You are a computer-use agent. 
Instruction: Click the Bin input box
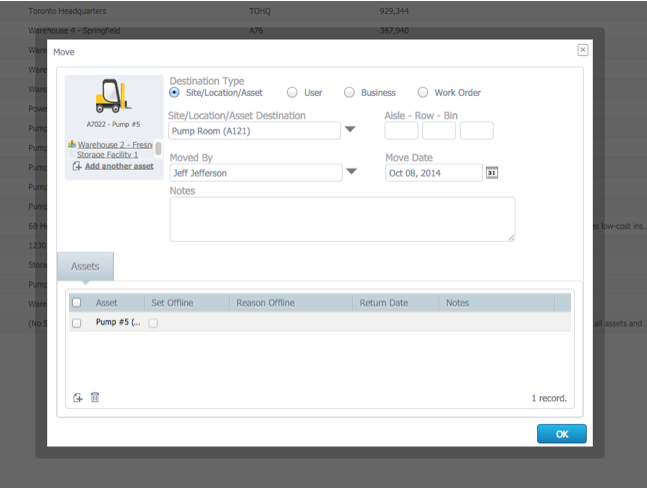[477, 131]
